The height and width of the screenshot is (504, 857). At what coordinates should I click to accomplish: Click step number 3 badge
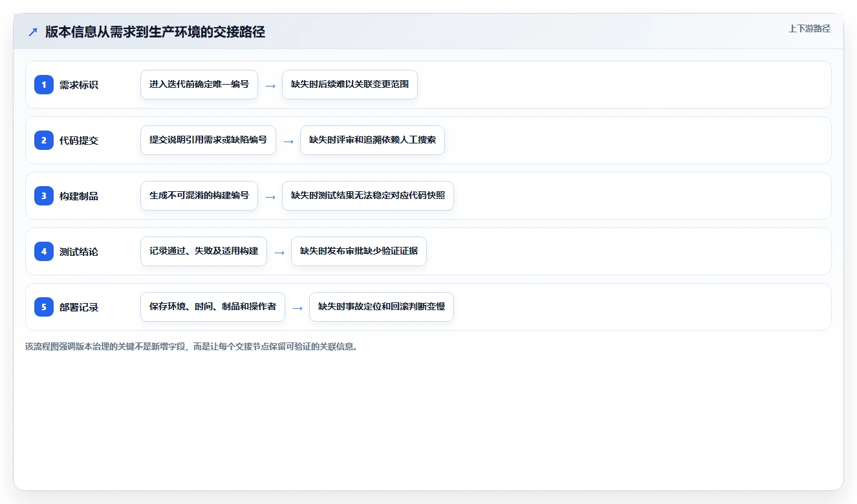pyautogui.click(x=44, y=196)
